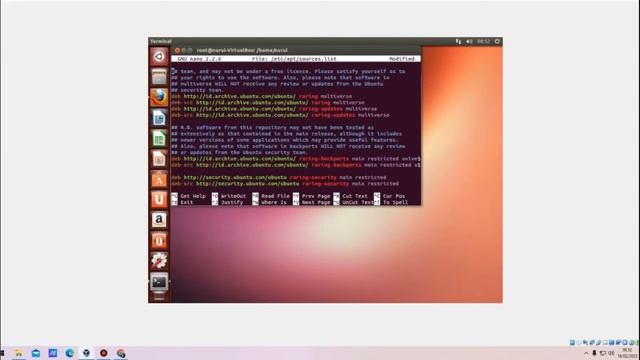Click the Next Page shortcut in nano footer

click(312, 202)
